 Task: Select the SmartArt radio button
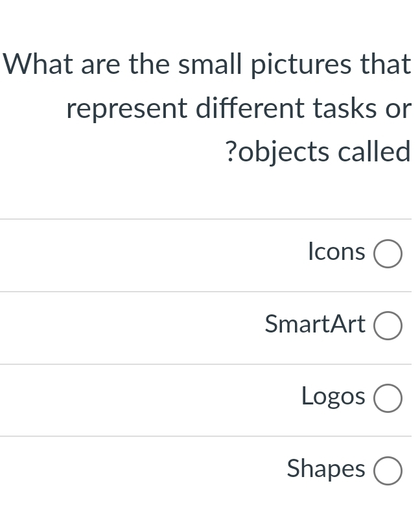388,326
